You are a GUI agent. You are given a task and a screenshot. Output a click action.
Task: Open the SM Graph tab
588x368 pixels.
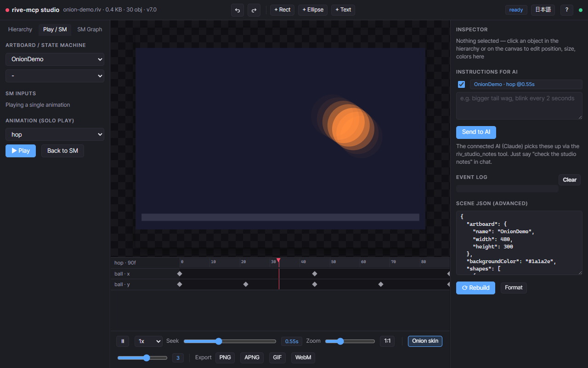90,29
